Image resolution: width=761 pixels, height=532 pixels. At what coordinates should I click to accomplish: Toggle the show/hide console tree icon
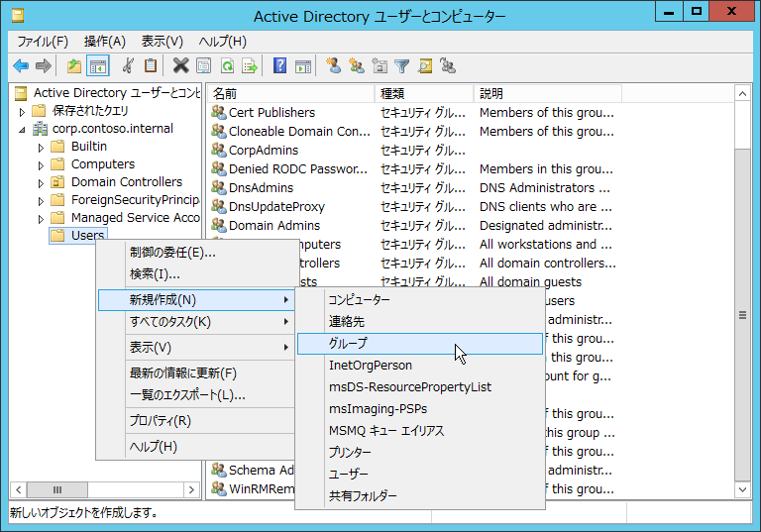point(97,65)
